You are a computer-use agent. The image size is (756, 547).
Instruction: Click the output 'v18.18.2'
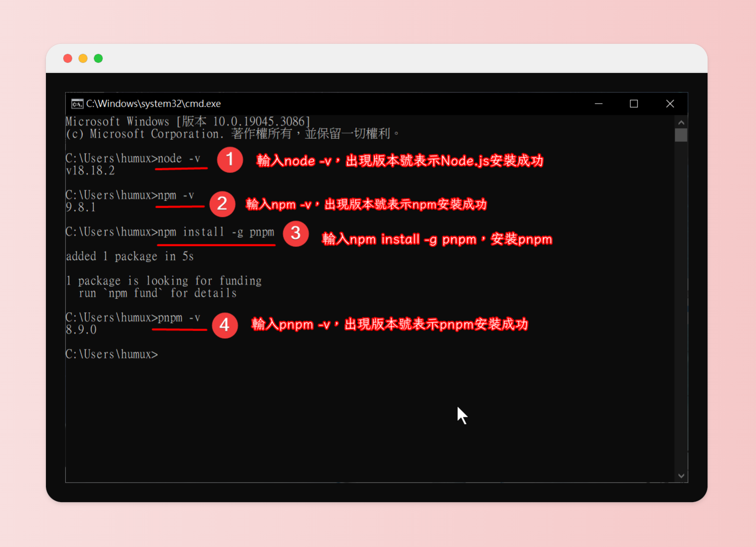[x=90, y=170]
